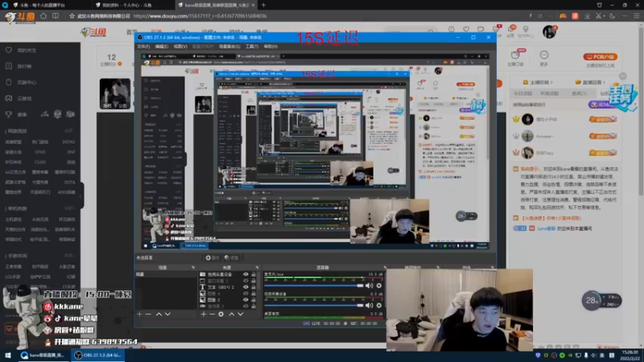Open the user avatar in Douyu header
644x362 pixels.
coord(549,31)
